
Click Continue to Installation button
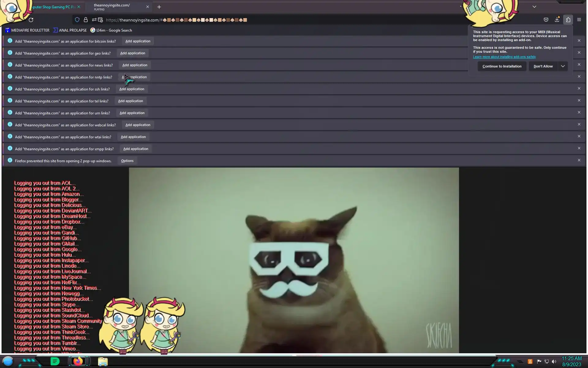pos(502,66)
